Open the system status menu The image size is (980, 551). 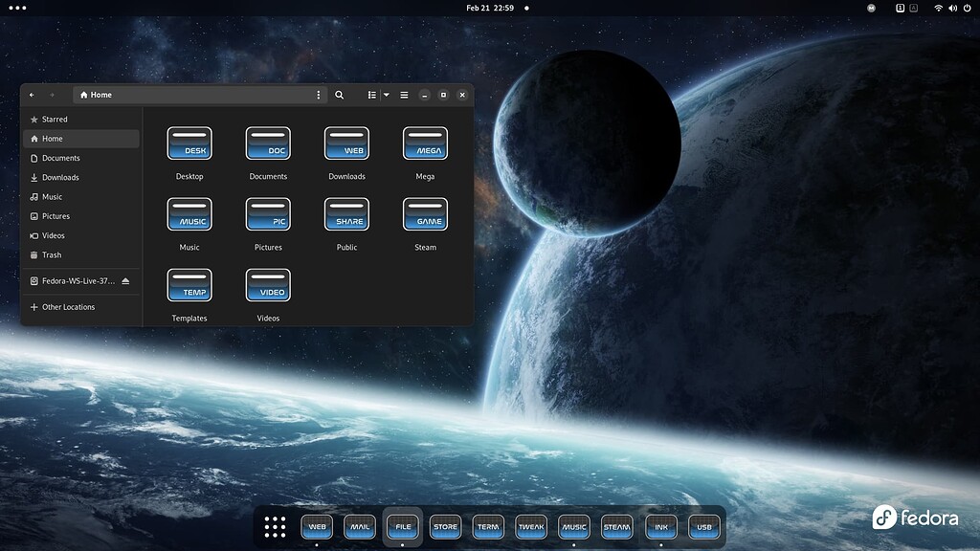[950, 7]
